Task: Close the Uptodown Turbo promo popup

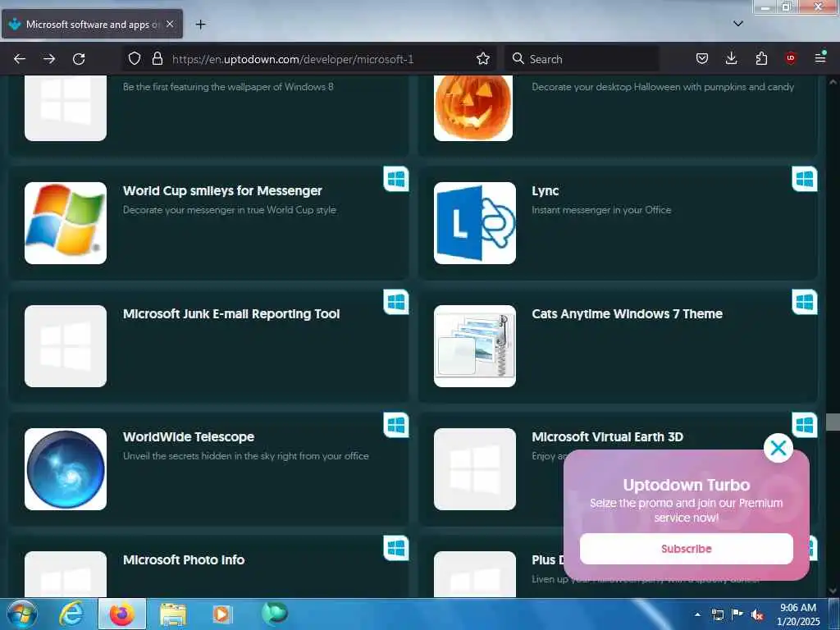Action: point(778,448)
